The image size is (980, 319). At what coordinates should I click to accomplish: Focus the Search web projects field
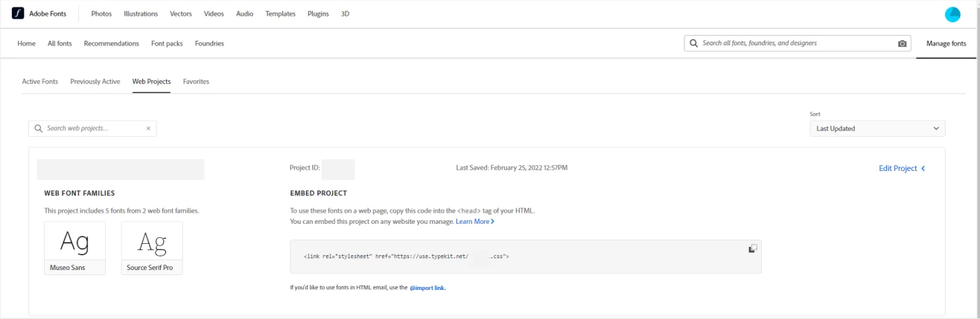(92, 129)
